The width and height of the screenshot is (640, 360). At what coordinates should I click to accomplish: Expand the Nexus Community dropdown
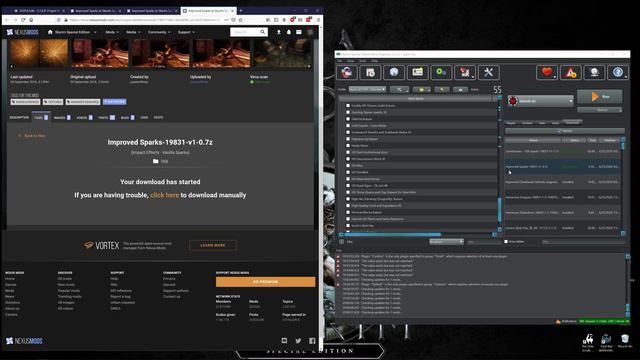(159, 32)
